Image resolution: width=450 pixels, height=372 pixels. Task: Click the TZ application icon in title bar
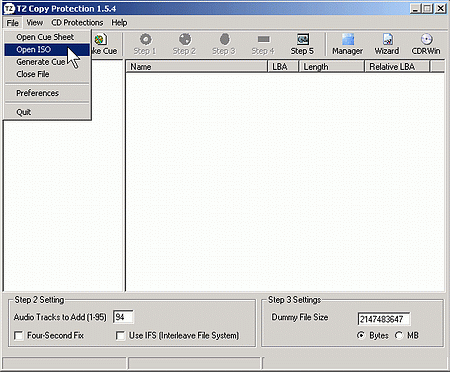click(9, 8)
